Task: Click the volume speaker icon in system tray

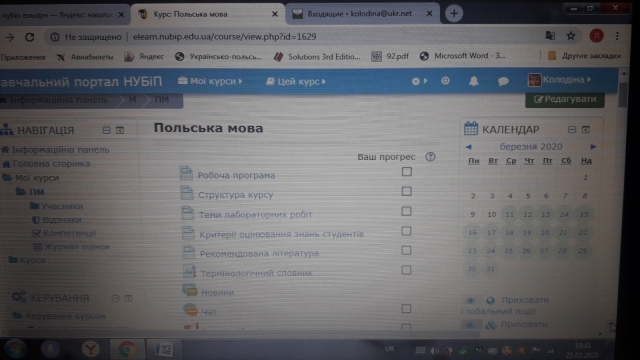Action: [x=434, y=351]
